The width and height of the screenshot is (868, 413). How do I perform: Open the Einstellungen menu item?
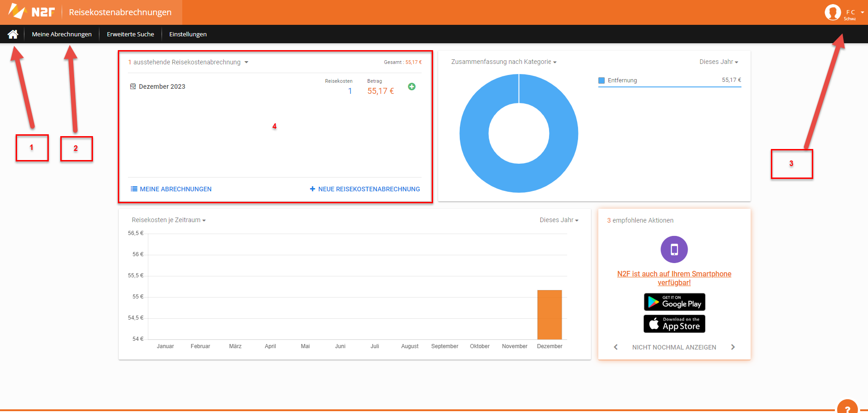[x=188, y=34]
